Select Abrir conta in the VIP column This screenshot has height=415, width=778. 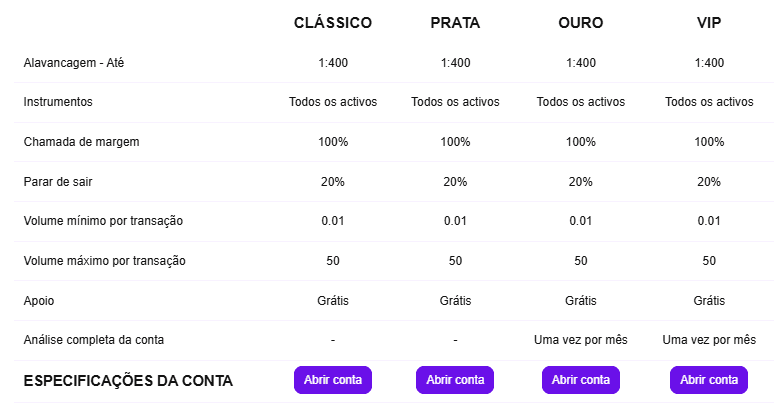(709, 380)
